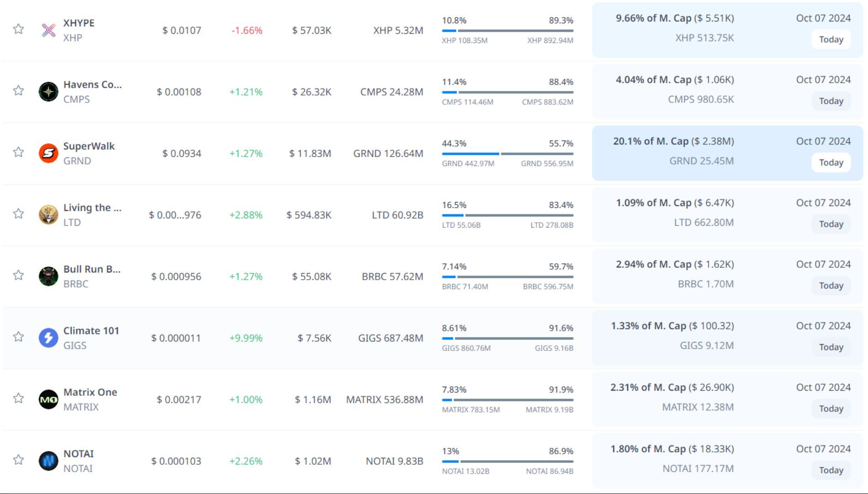Open the Matrix One token name link
868x494 pixels.
[90, 392]
